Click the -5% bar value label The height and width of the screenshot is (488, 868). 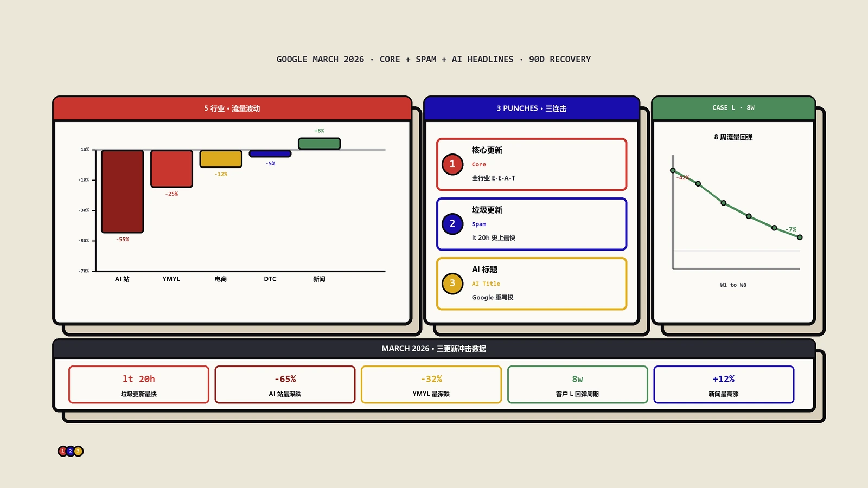pyautogui.click(x=270, y=164)
